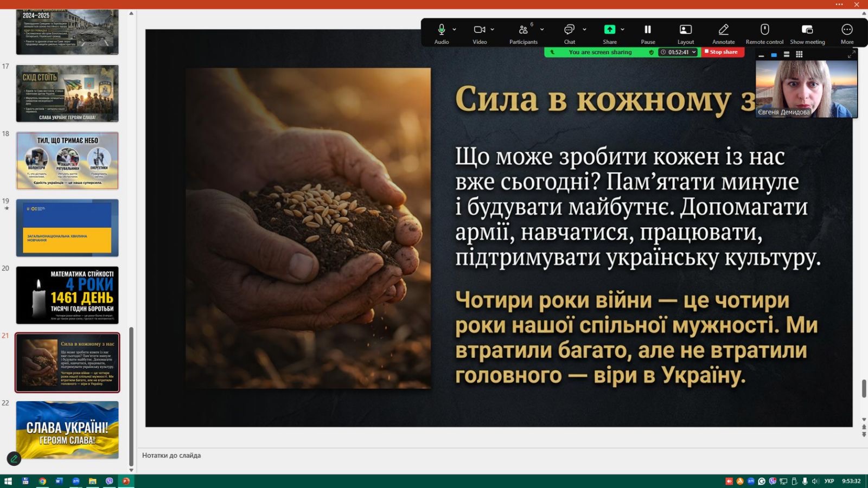Switch video panel to grid view
This screenshot has width=868, height=488.
coord(799,54)
